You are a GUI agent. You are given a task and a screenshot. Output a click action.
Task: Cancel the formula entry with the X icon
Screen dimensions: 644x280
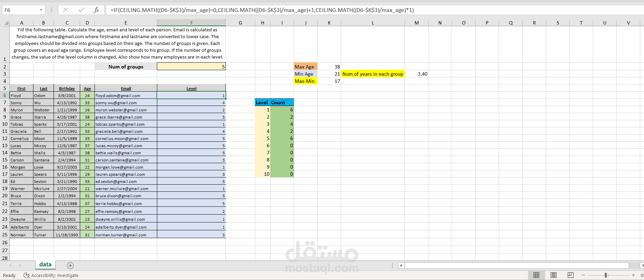click(x=66, y=10)
